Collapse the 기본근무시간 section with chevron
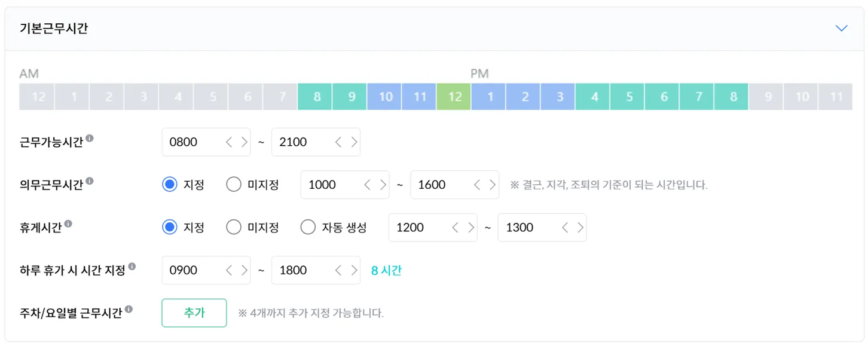Screen dimensions: 868x346 pyautogui.click(x=841, y=29)
